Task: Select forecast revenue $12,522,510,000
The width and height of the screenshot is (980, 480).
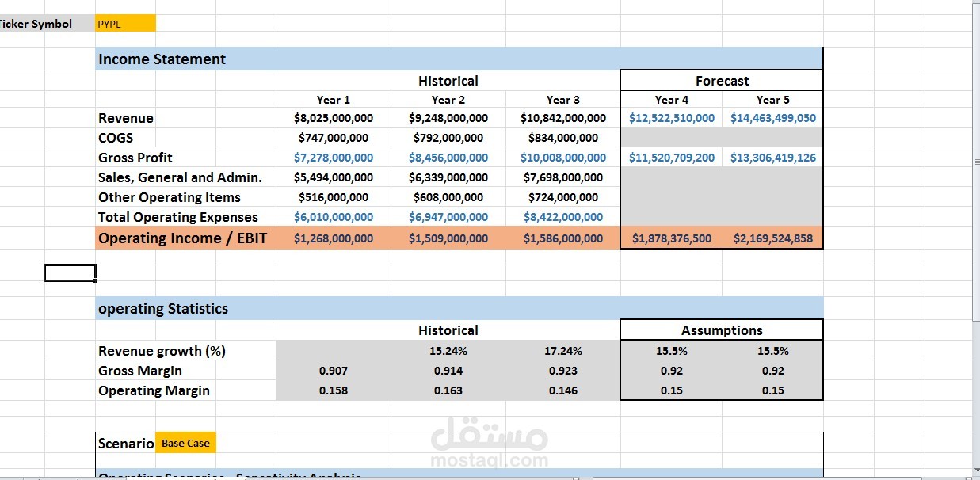Action: click(x=672, y=118)
